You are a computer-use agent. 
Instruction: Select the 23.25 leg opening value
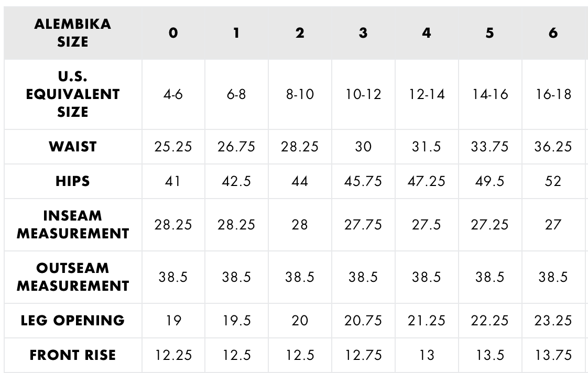[553, 320]
